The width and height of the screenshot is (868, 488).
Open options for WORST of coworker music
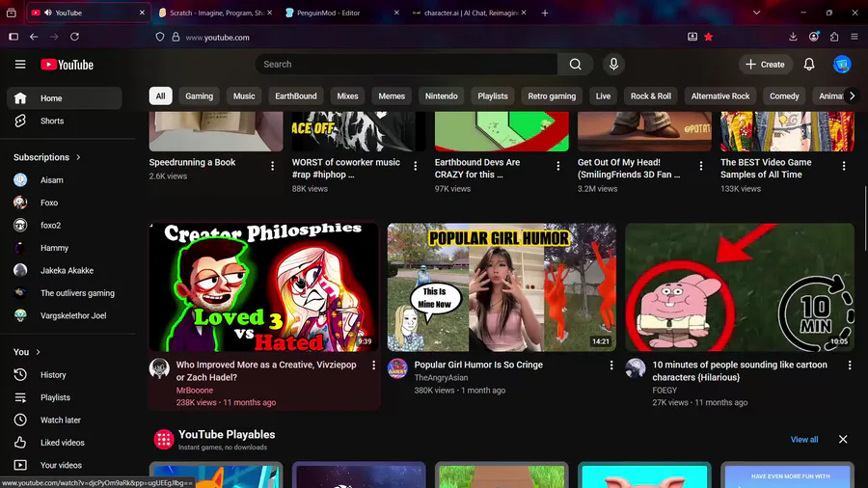[415, 166]
